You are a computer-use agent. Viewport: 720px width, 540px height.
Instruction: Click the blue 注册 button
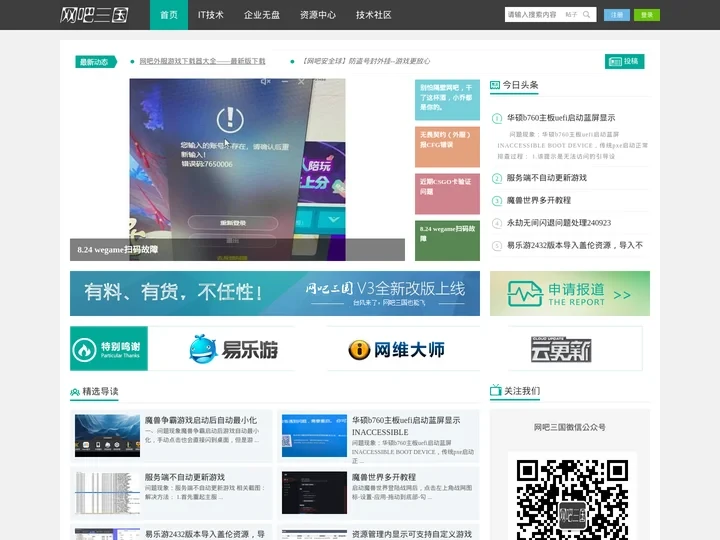click(x=617, y=15)
